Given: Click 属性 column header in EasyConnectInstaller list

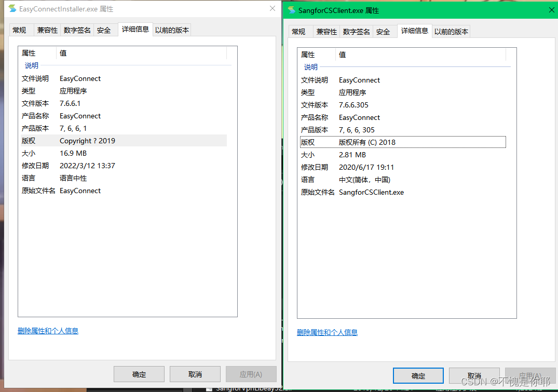Looking at the screenshot, I should coord(38,53).
